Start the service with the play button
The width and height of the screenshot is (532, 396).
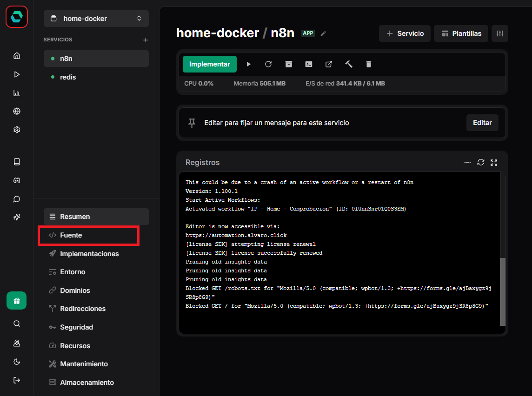[248, 64]
